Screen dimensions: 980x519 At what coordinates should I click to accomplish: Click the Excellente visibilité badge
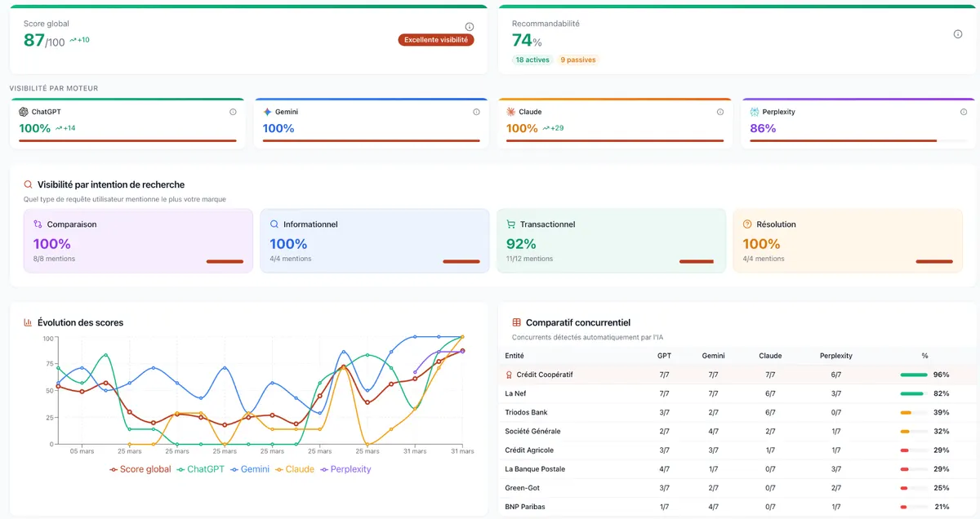[436, 39]
